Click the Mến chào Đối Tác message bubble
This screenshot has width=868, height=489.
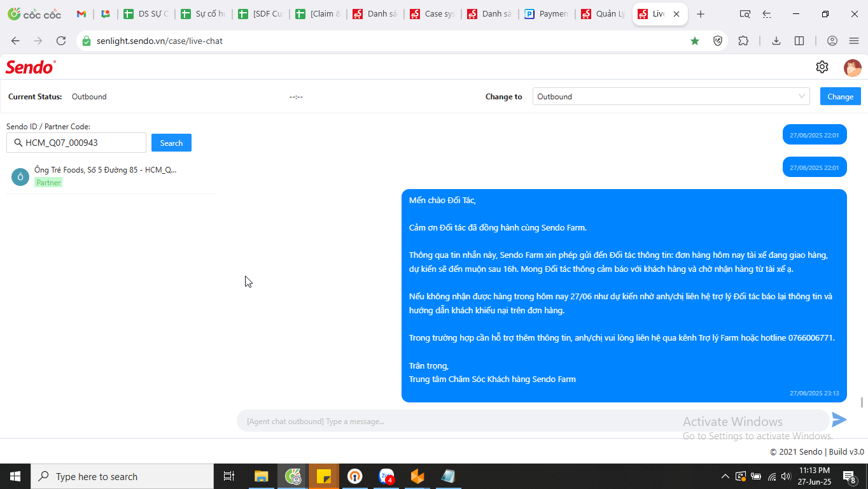click(624, 295)
